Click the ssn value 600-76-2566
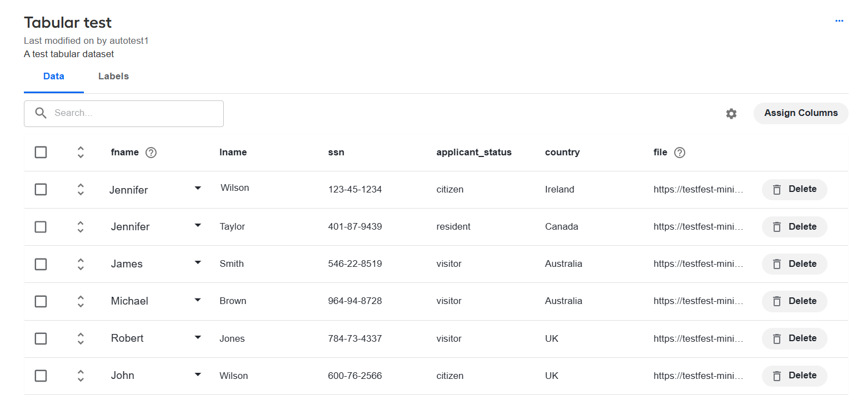Viewport: 868px width, 395px height. point(355,376)
